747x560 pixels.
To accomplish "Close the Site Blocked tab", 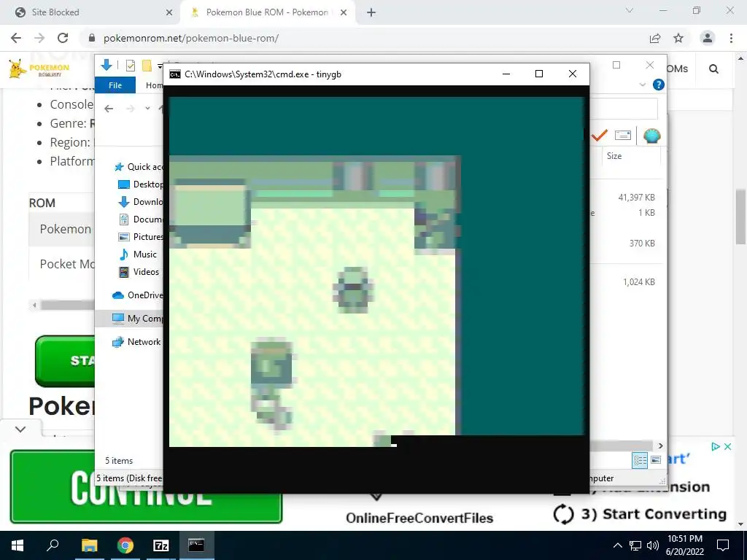I will [x=169, y=12].
